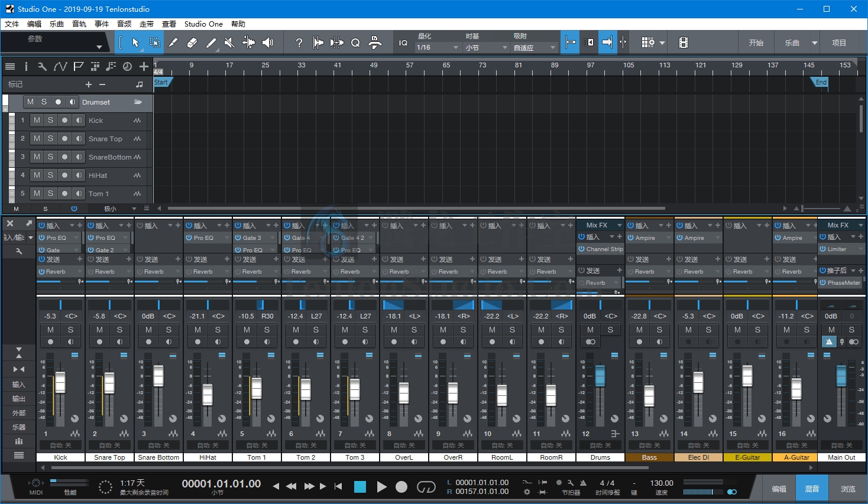
Task: Click the MIDI monitor icon
Action: coord(36,483)
